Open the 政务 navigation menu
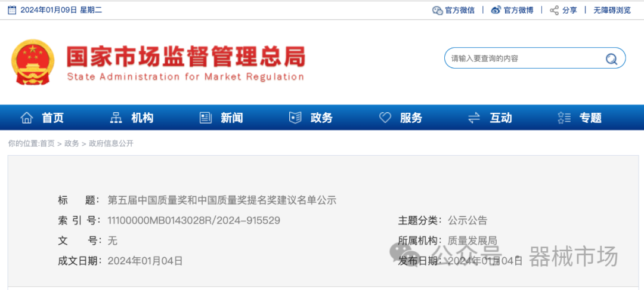This screenshot has width=644, height=290. pyautogui.click(x=321, y=118)
